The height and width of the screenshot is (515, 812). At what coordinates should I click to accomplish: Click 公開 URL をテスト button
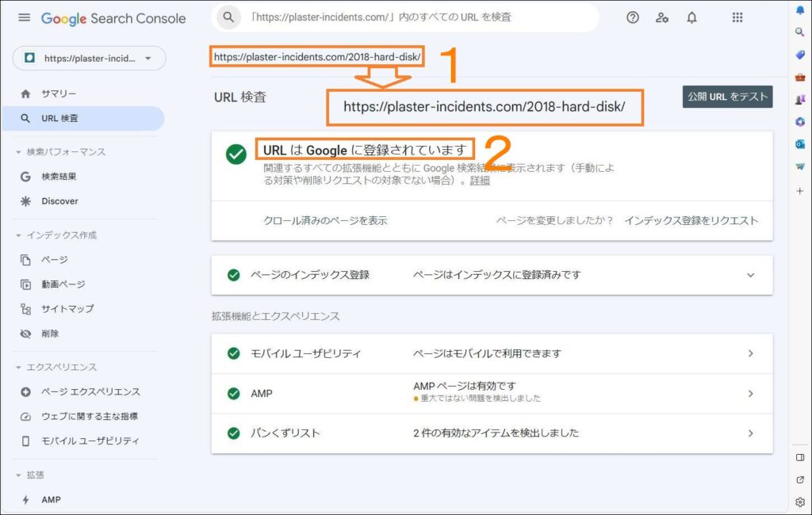click(727, 97)
